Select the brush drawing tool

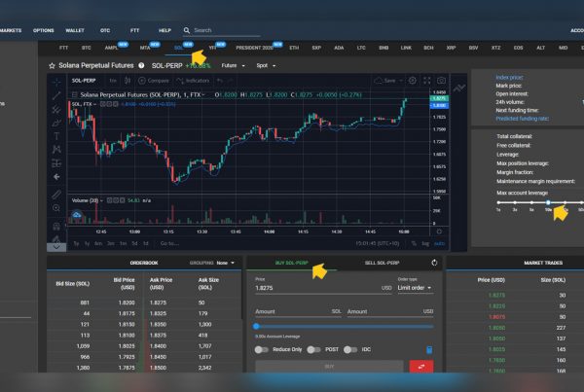pyautogui.click(x=56, y=123)
